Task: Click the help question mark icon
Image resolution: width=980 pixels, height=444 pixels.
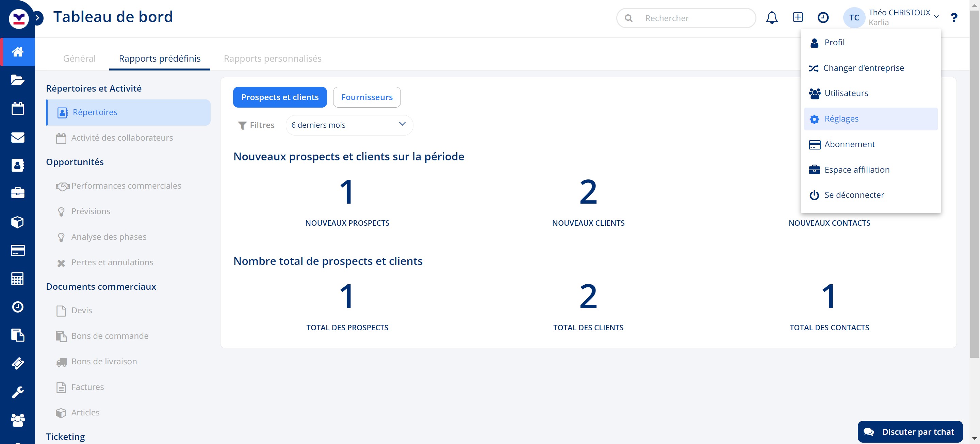Action: 954,17
